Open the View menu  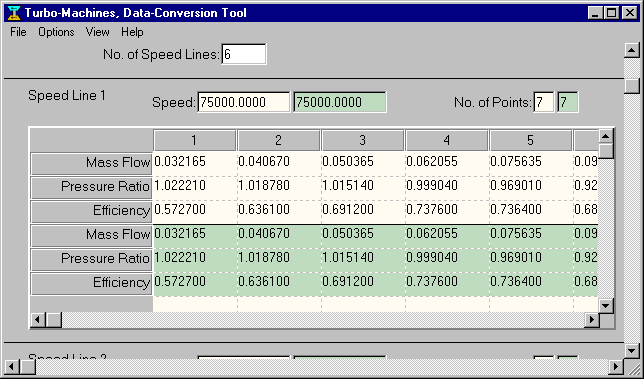pyautogui.click(x=98, y=32)
